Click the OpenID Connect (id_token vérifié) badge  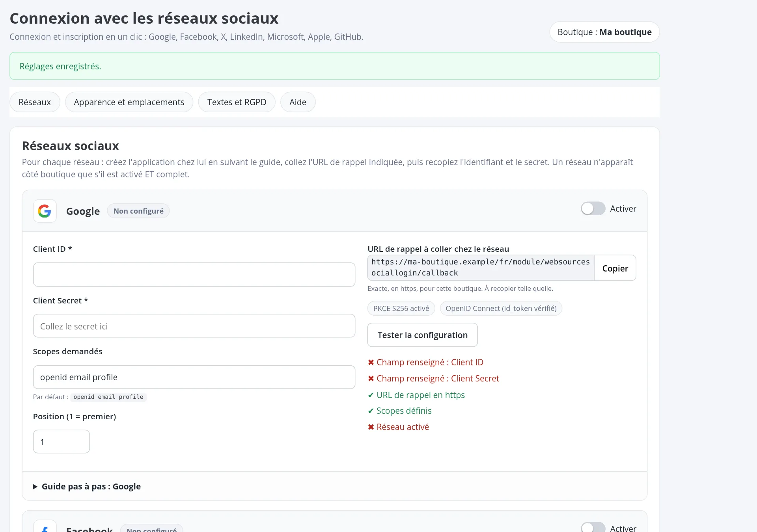(x=501, y=308)
